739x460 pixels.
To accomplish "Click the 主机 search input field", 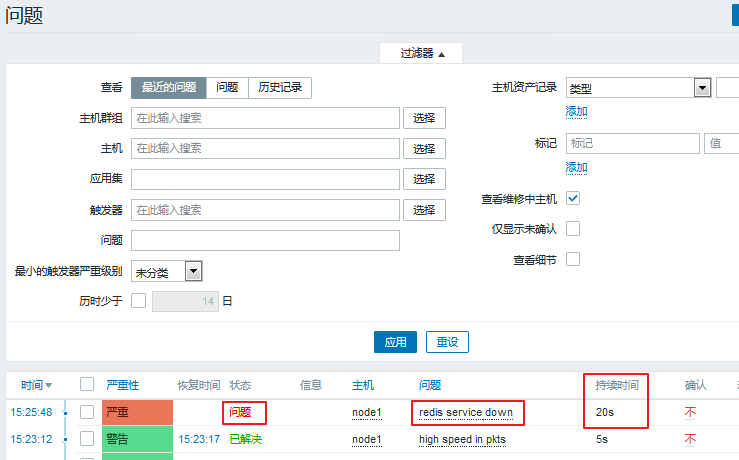I will coord(265,148).
